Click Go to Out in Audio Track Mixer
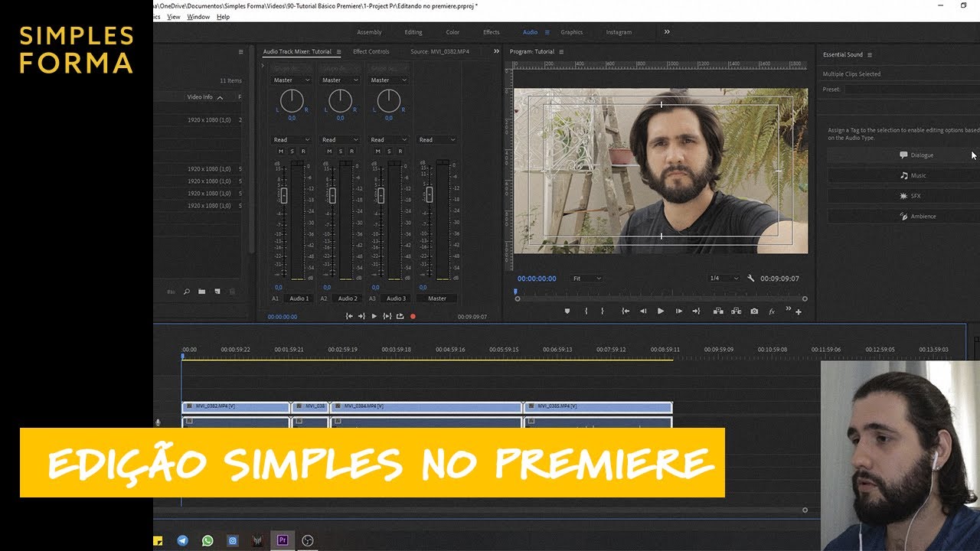 point(361,316)
